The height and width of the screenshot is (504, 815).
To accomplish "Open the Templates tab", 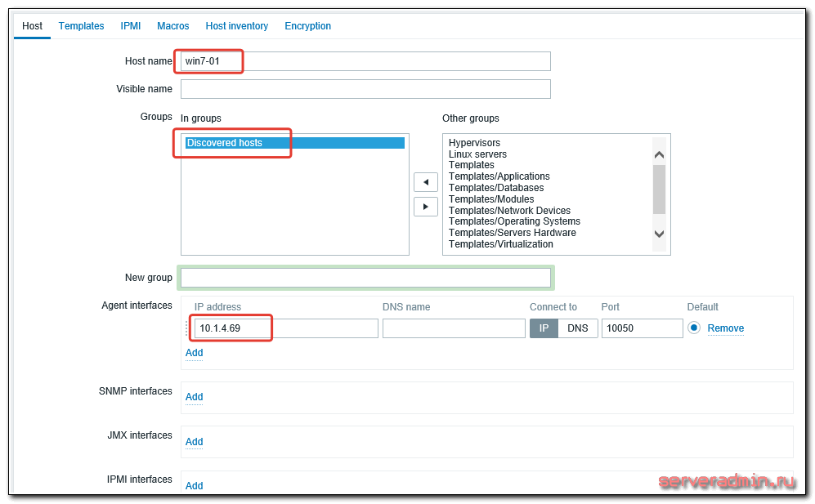I will pyautogui.click(x=81, y=26).
